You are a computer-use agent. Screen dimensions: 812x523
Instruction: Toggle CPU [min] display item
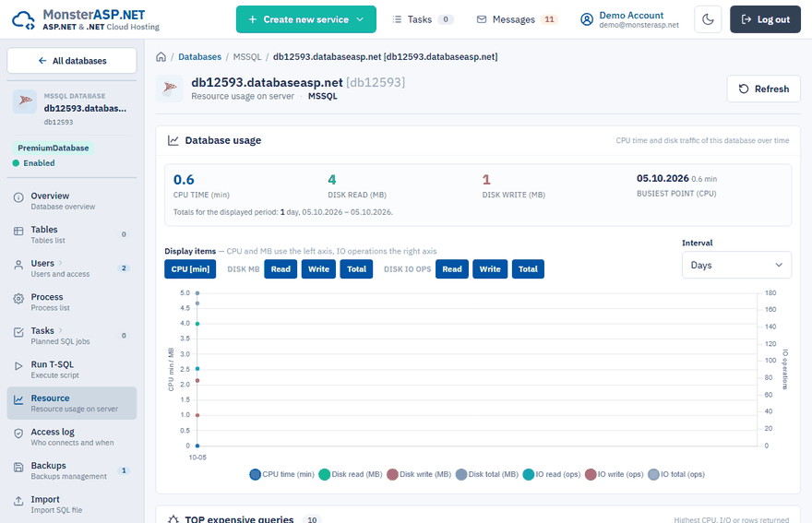pyautogui.click(x=190, y=268)
